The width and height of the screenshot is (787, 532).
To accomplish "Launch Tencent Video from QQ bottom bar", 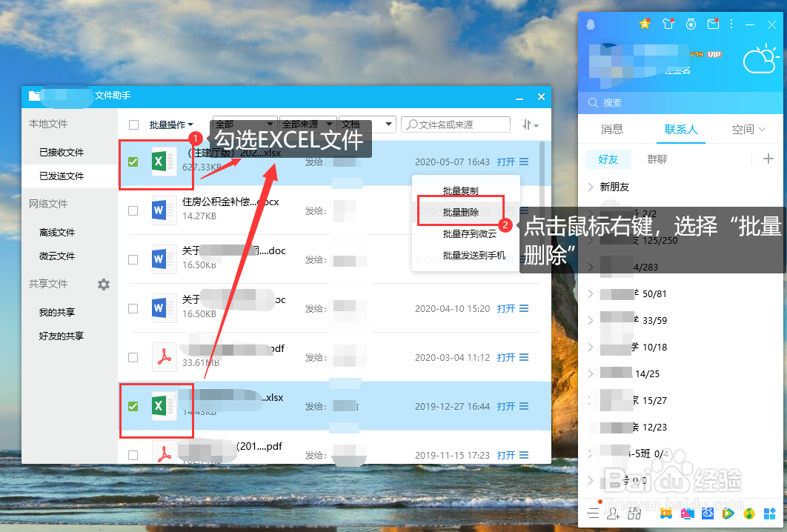I will click(728, 513).
